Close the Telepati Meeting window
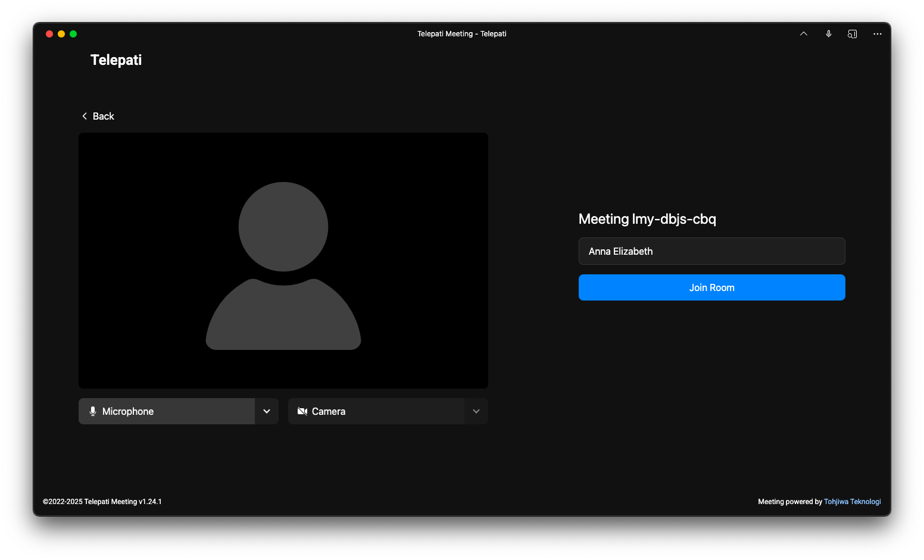This screenshot has height=560, width=924. click(49, 34)
